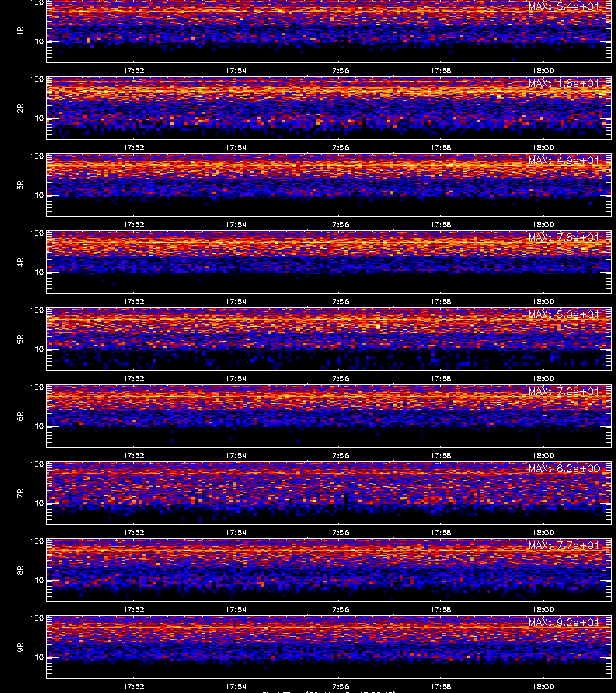Click the '10' y-axis tick of panel 1R
616x693 pixels.
pyautogui.click(x=39, y=41)
